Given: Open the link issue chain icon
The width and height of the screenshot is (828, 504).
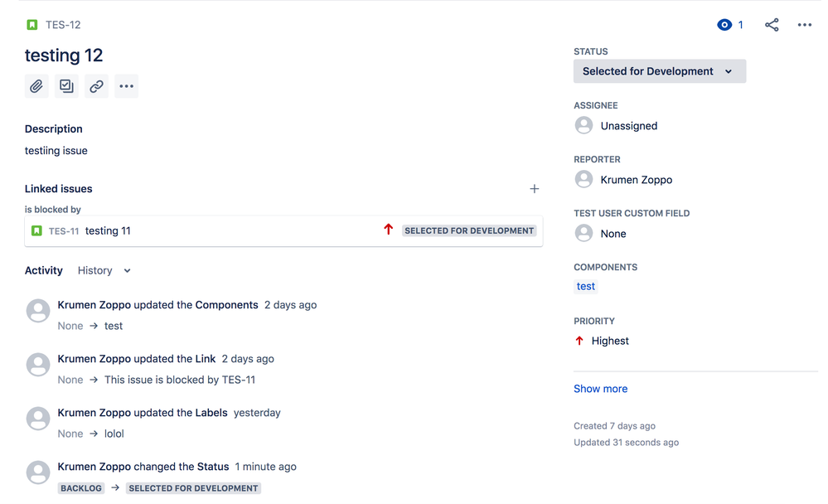Looking at the screenshot, I should (96, 85).
